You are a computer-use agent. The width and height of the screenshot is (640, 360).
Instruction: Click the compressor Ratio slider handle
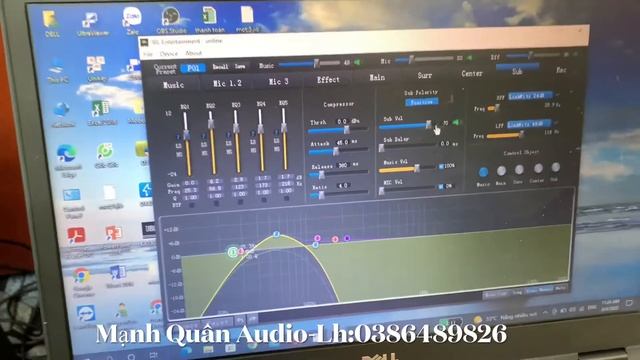(x=321, y=195)
